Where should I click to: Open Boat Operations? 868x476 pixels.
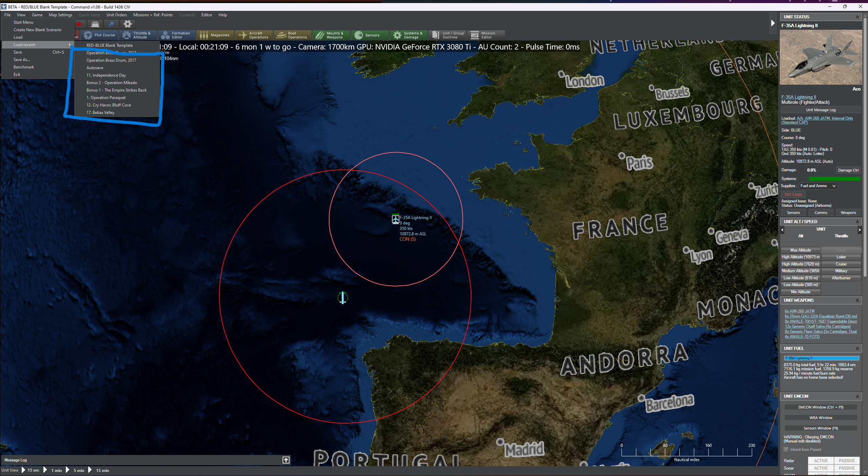click(x=293, y=35)
